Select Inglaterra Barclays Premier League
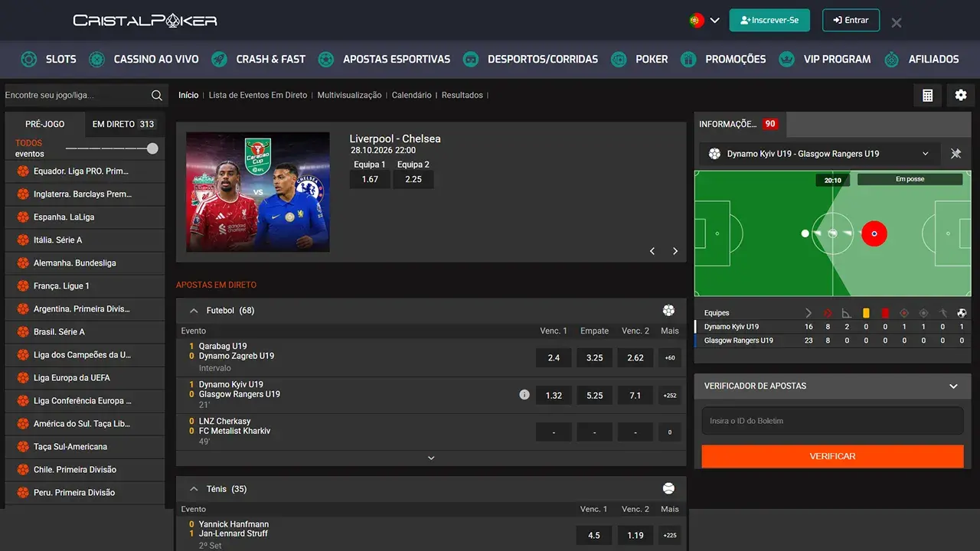The image size is (980, 551). coord(85,194)
